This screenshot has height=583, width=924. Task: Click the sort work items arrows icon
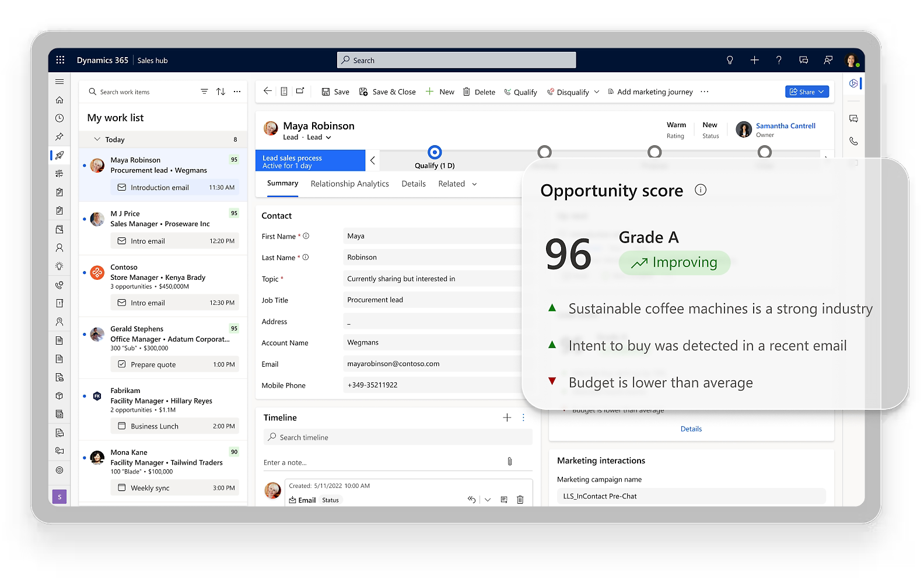(220, 92)
